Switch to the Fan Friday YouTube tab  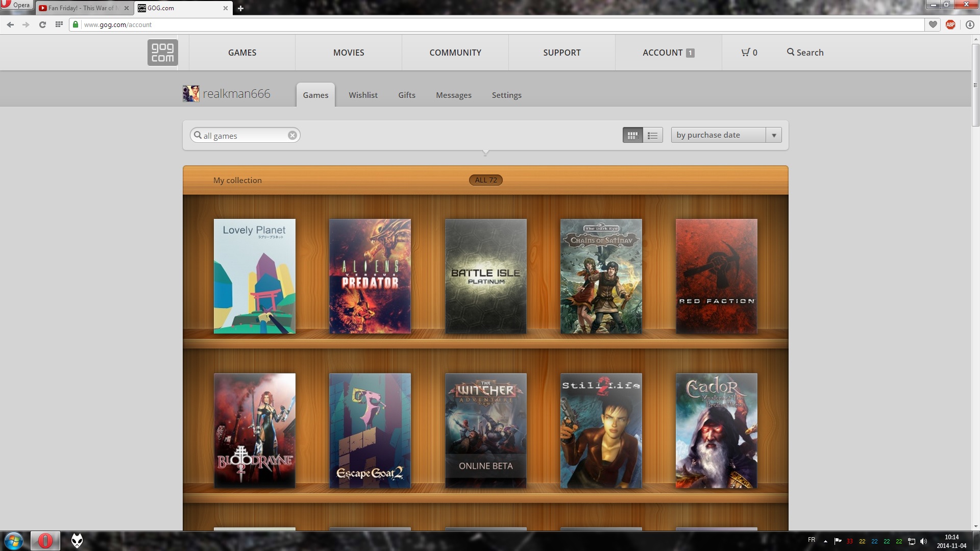click(x=81, y=8)
